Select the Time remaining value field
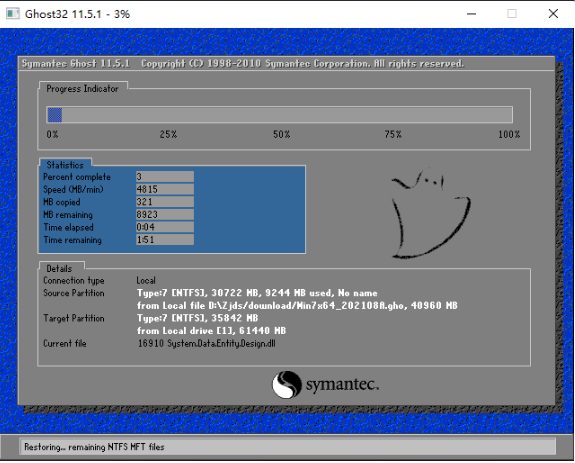575x463 pixels. 165,240
